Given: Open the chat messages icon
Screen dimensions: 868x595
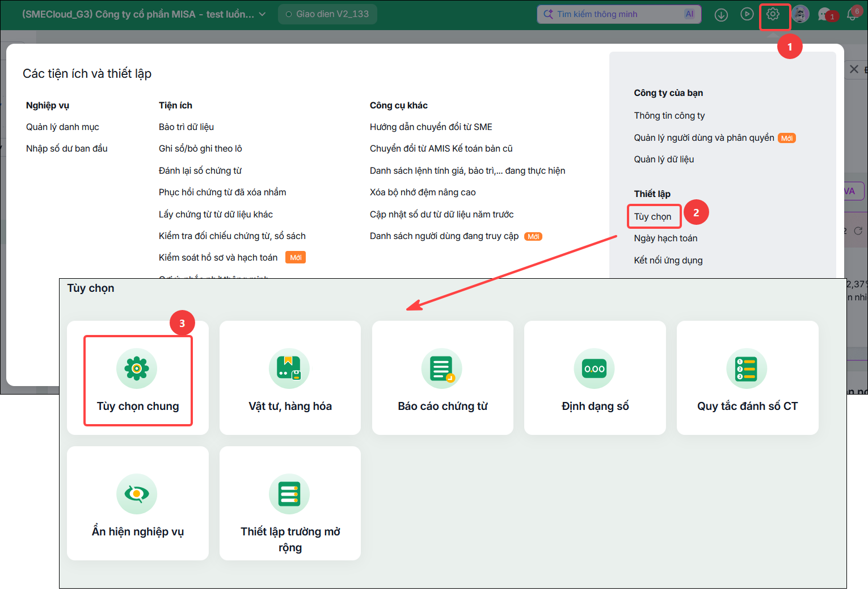Looking at the screenshot, I should [825, 15].
